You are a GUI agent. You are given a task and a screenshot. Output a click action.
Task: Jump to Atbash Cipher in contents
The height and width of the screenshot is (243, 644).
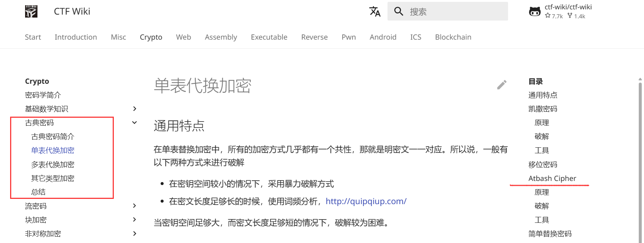pyautogui.click(x=552, y=178)
